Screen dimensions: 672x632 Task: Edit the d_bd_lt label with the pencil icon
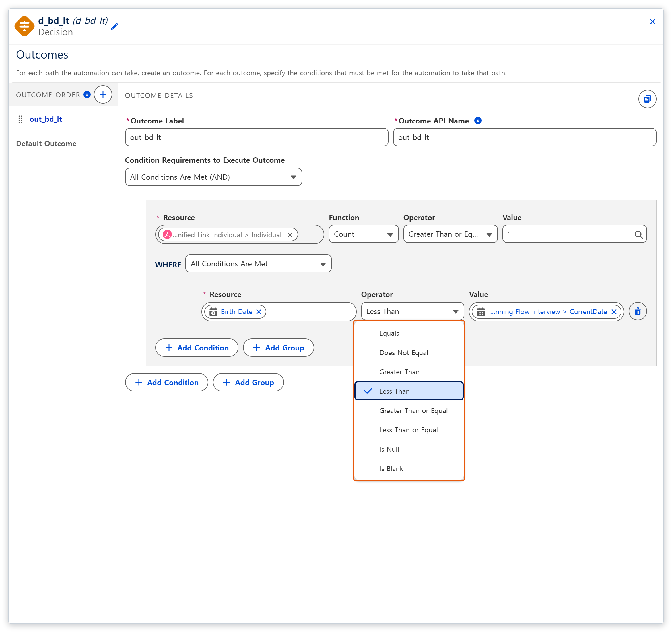114,27
